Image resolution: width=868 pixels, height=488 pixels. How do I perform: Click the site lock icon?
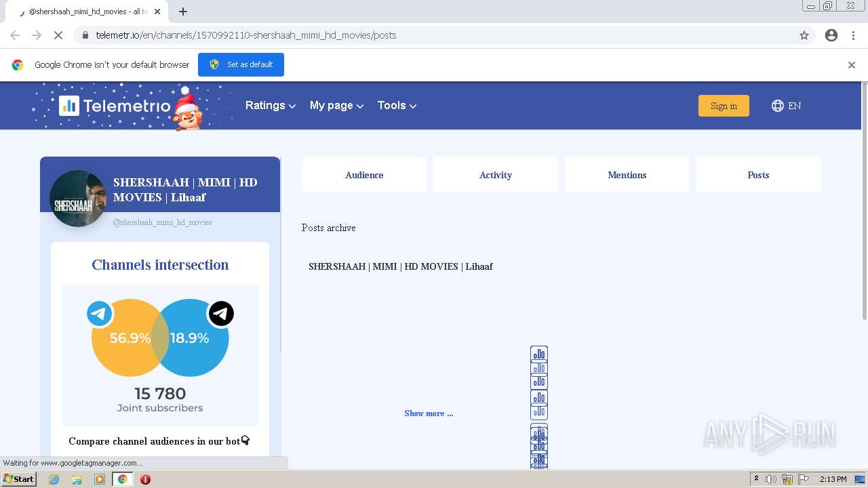point(85,35)
